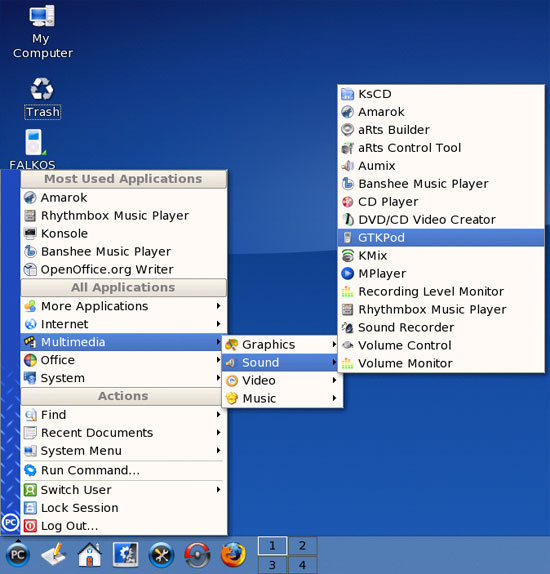Open the PC start menu button

(18, 555)
